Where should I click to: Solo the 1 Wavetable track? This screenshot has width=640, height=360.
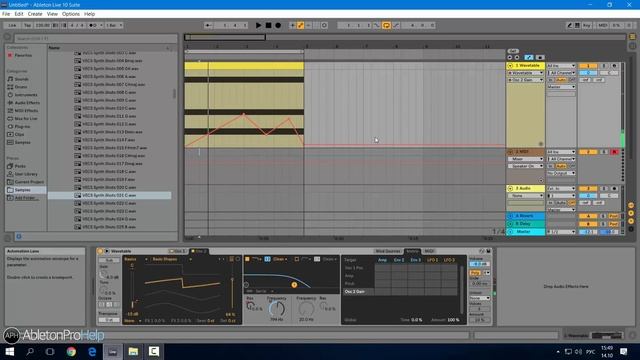[604, 66]
